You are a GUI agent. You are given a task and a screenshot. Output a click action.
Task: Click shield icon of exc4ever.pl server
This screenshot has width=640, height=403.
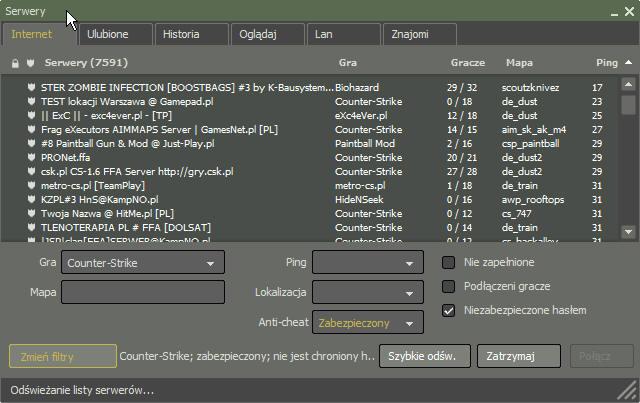coord(31,115)
